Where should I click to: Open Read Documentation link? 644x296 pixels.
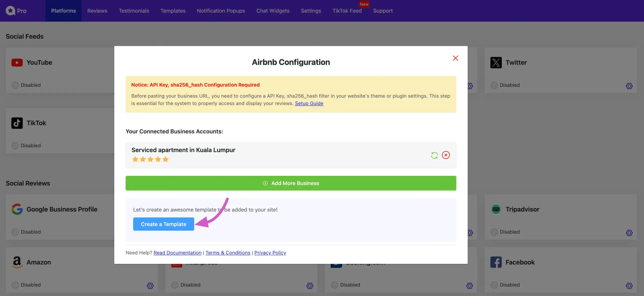177,253
